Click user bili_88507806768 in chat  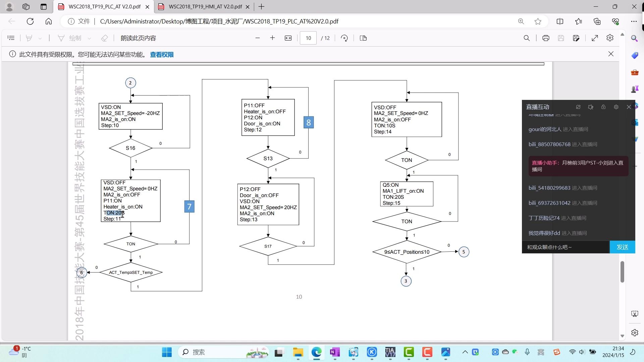tap(549, 144)
